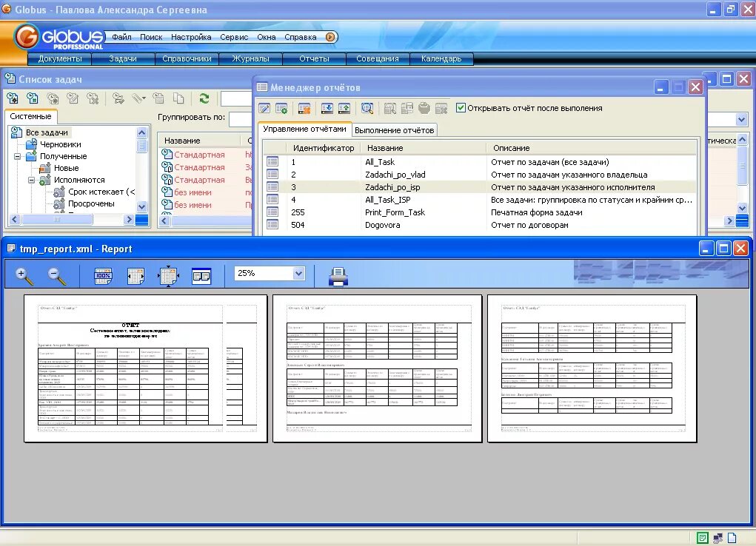This screenshot has width=756, height=546.
Task: Click the refresh icon in Список задач toolbar
Action: pos(204,98)
